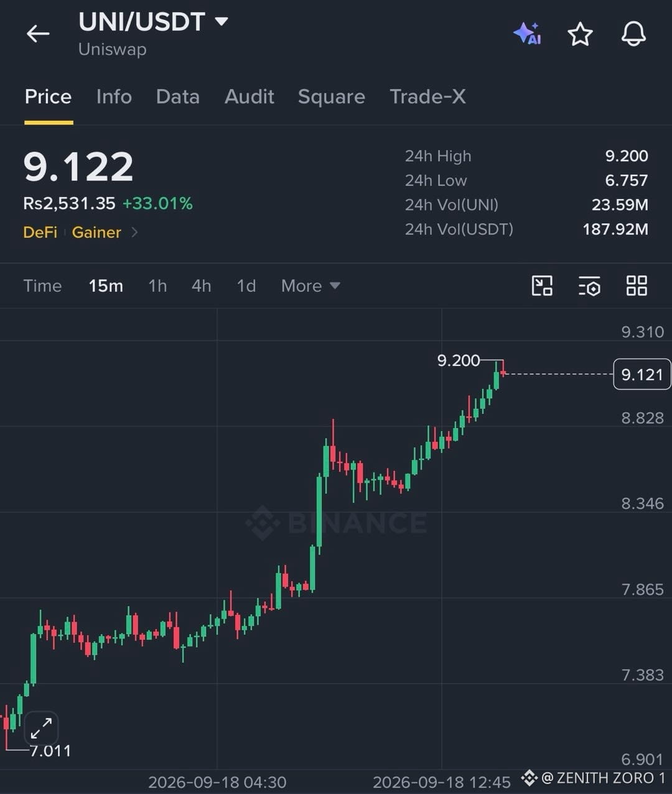The height and width of the screenshot is (794, 672).
Task: Expand chart to fullscreen with the arrows icon
Action: 41,728
